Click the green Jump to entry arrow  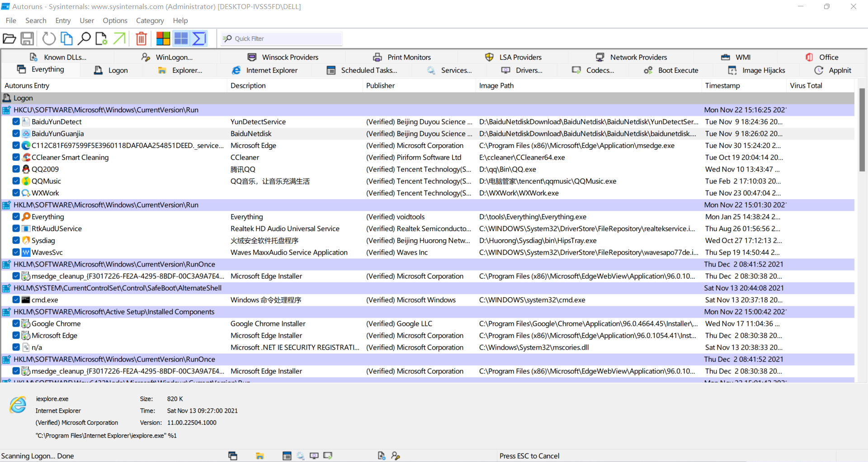119,39
